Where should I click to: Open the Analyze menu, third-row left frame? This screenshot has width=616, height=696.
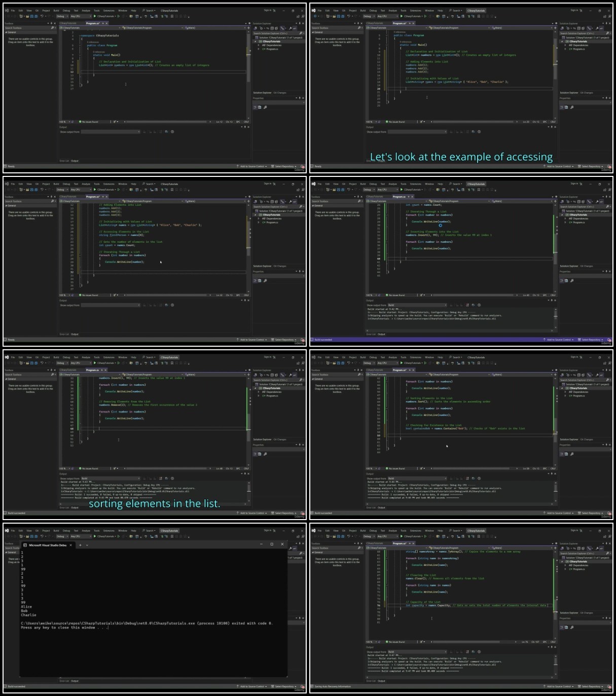[86, 357]
